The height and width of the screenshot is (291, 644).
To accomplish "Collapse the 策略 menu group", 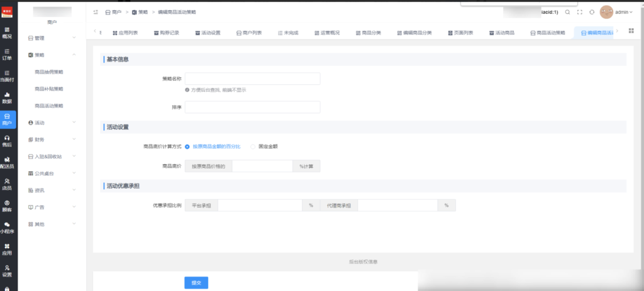I will tap(52, 55).
